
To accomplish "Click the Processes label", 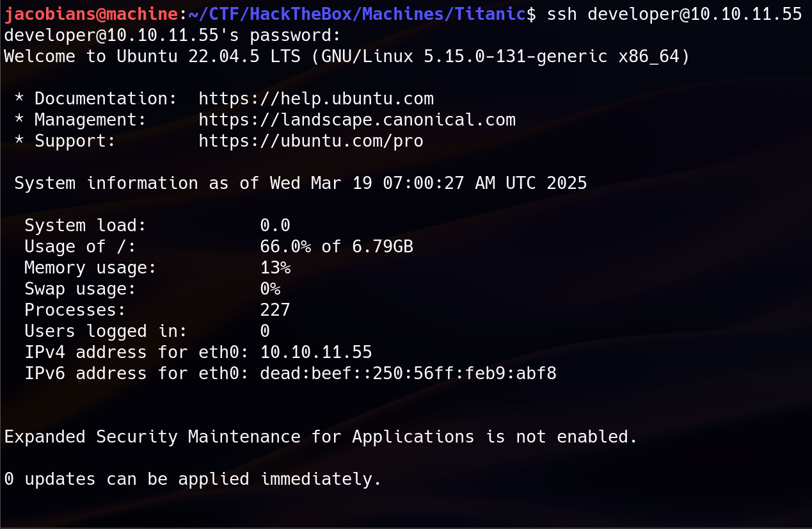I will pos(75,310).
